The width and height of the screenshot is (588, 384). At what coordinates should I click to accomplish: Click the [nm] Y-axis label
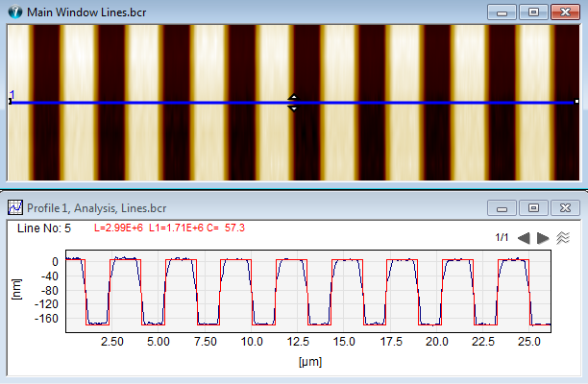(x=17, y=289)
